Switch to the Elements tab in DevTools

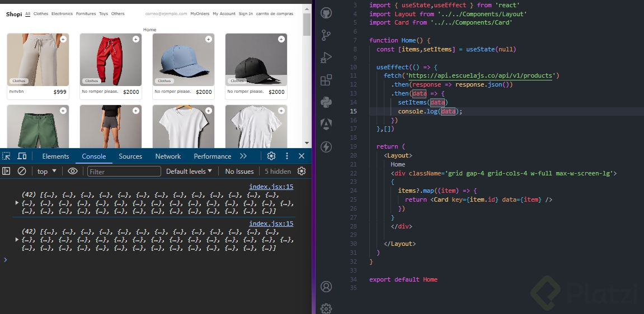click(x=55, y=156)
